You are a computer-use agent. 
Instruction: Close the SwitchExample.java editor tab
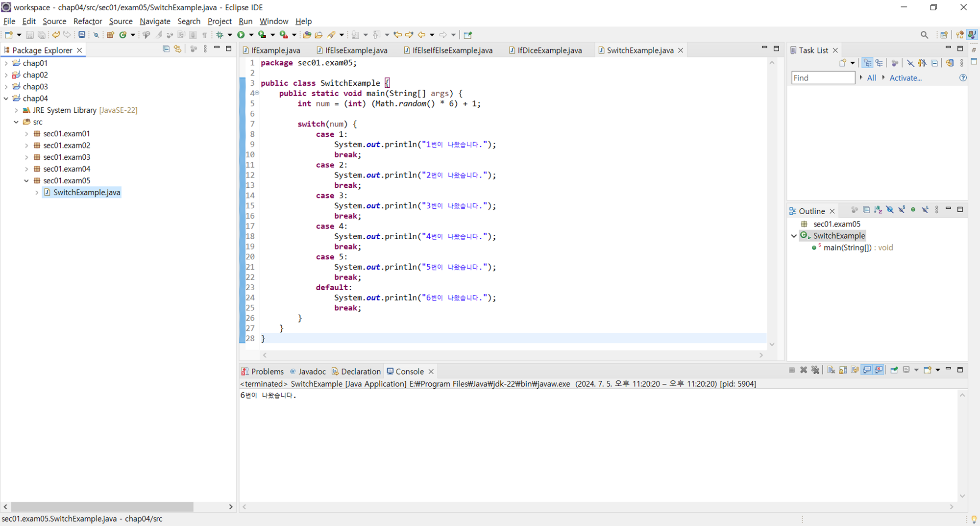681,50
